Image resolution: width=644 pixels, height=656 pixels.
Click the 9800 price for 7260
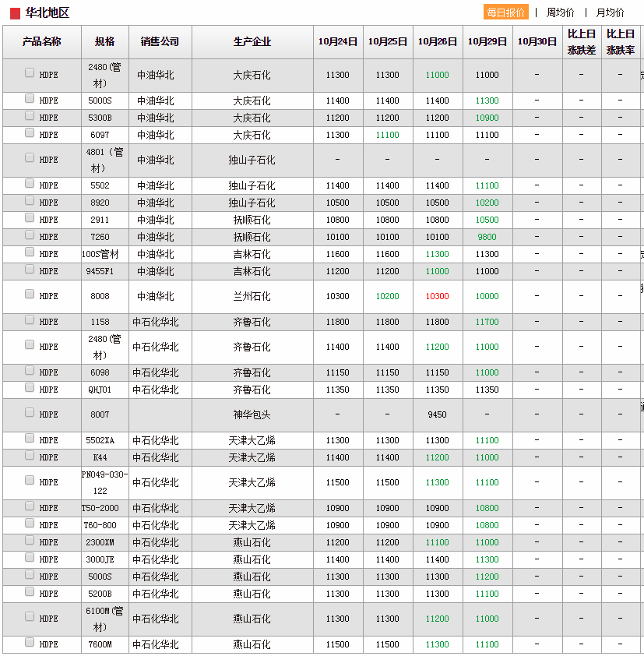point(487,237)
